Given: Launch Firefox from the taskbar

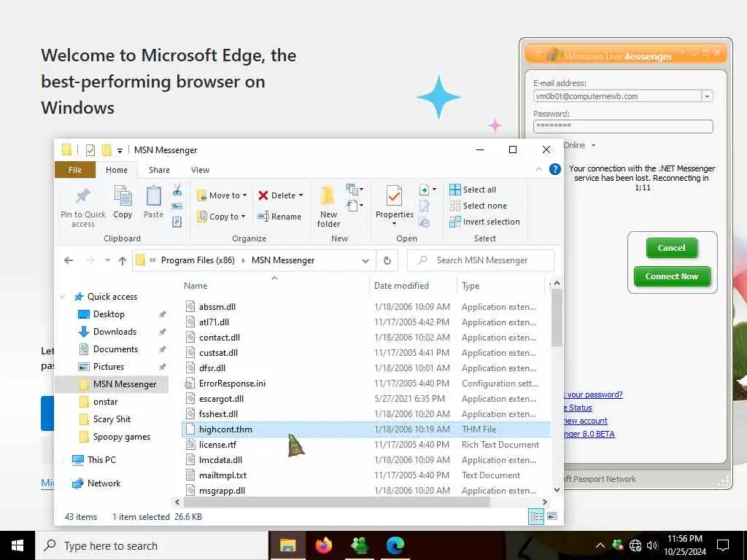Looking at the screenshot, I should 324,545.
